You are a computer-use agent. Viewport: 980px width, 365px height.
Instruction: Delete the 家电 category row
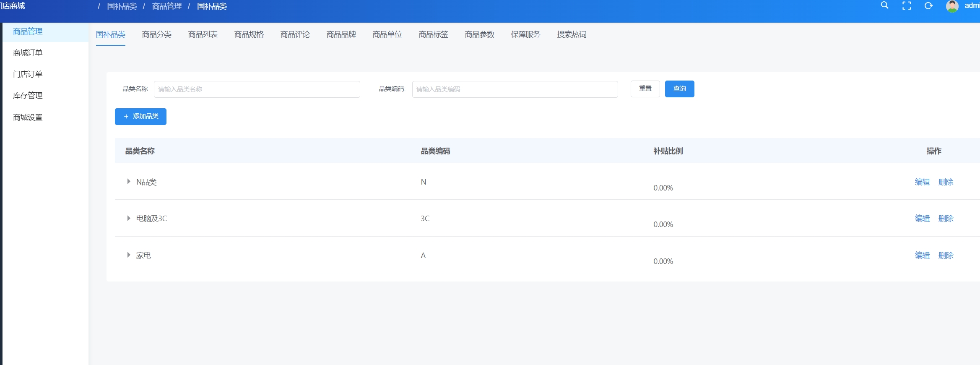946,255
